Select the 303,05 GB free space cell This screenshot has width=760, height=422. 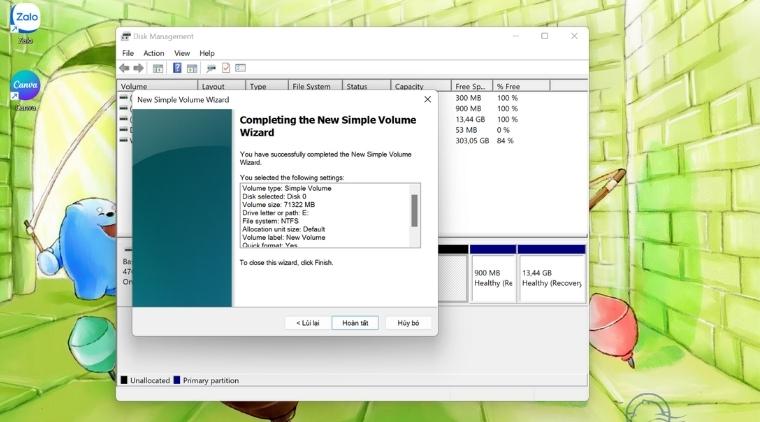point(472,141)
